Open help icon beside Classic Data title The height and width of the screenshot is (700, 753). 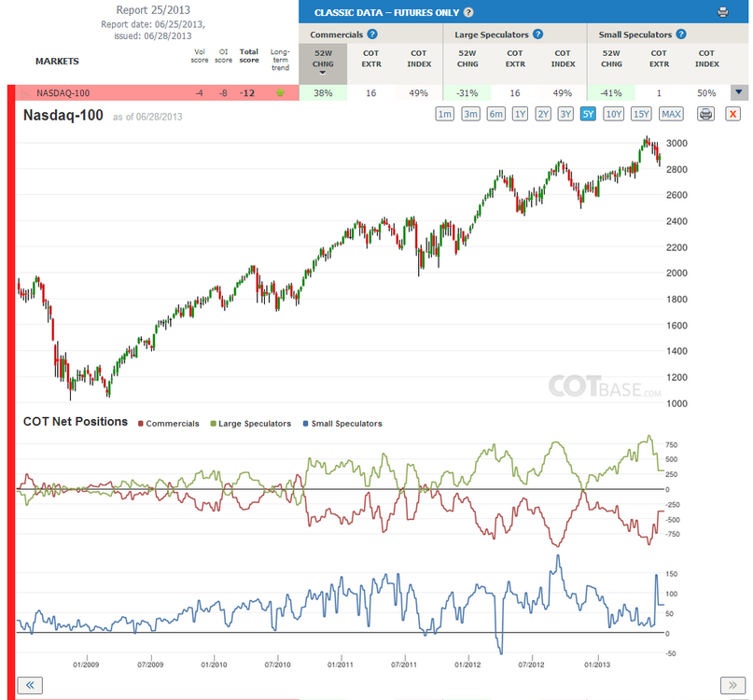pos(468,12)
